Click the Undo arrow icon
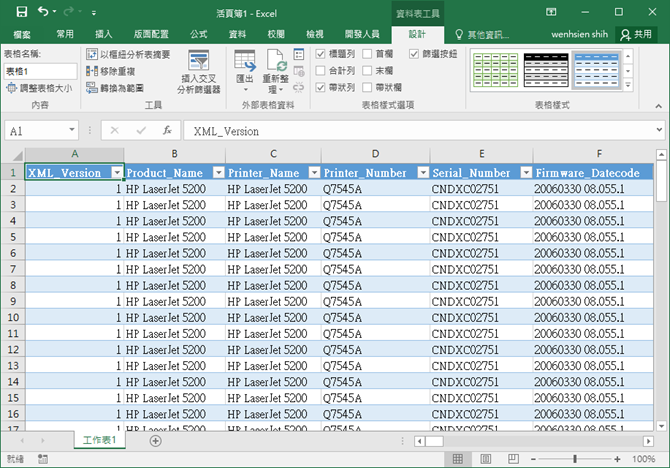Screen dimensions: 670x468 tap(43, 12)
